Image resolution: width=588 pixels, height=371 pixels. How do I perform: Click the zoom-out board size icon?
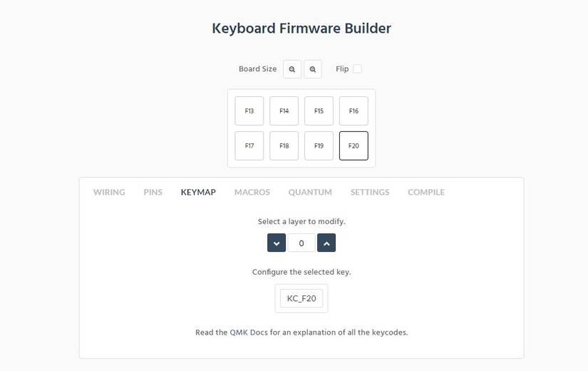pyautogui.click(x=292, y=69)
